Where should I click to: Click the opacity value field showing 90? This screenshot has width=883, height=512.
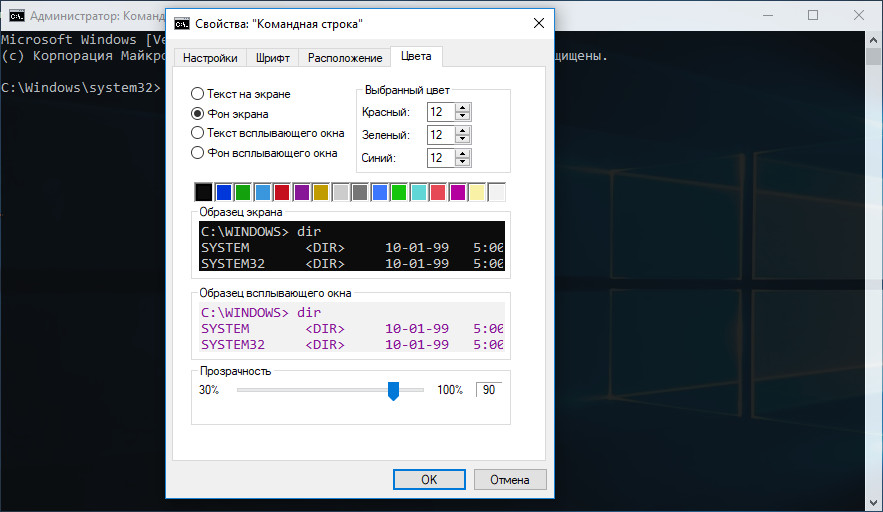click(x=489, y=390)
